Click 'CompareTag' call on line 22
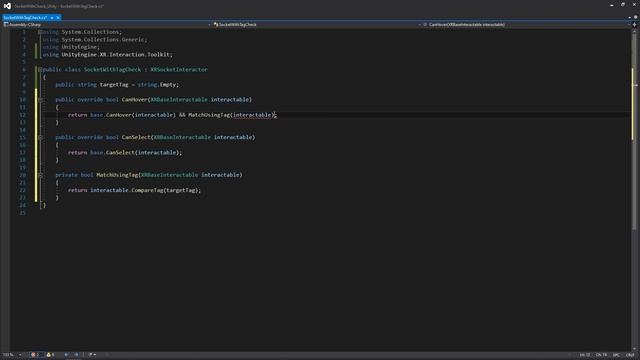The width and height of the screenshot is (640, 360). [x=147, y=190]
